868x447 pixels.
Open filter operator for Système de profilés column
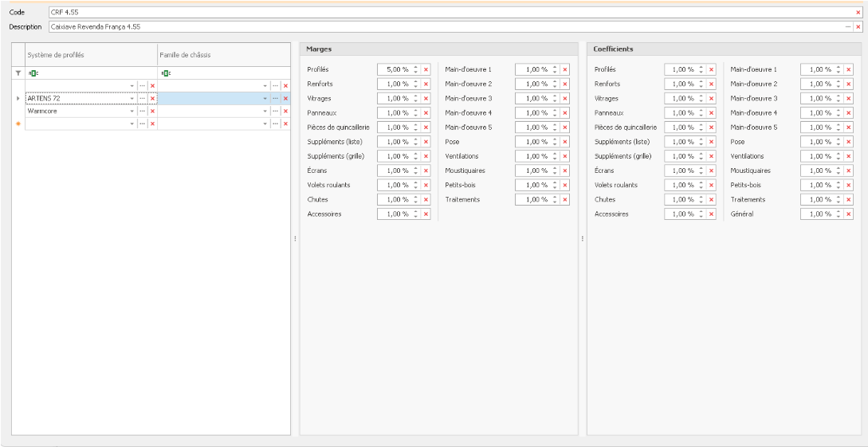tap(33, 73)
